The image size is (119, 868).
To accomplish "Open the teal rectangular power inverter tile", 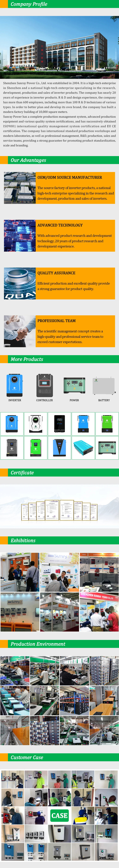I will (x=83, y=448).
